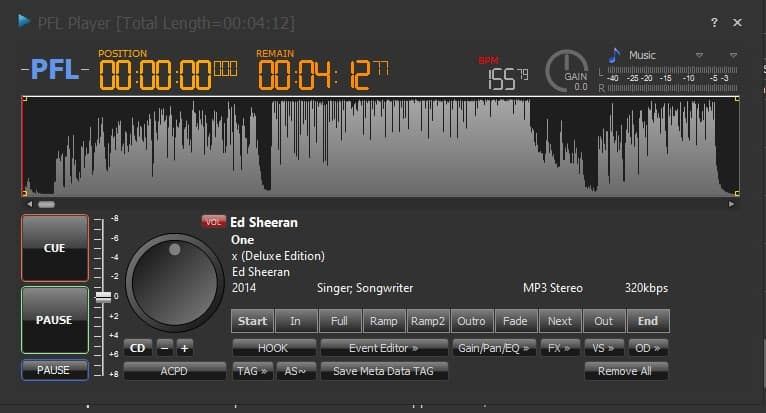Click inside the audio waveform display
The height and width of the screenshot is (413, 766).
380,146
